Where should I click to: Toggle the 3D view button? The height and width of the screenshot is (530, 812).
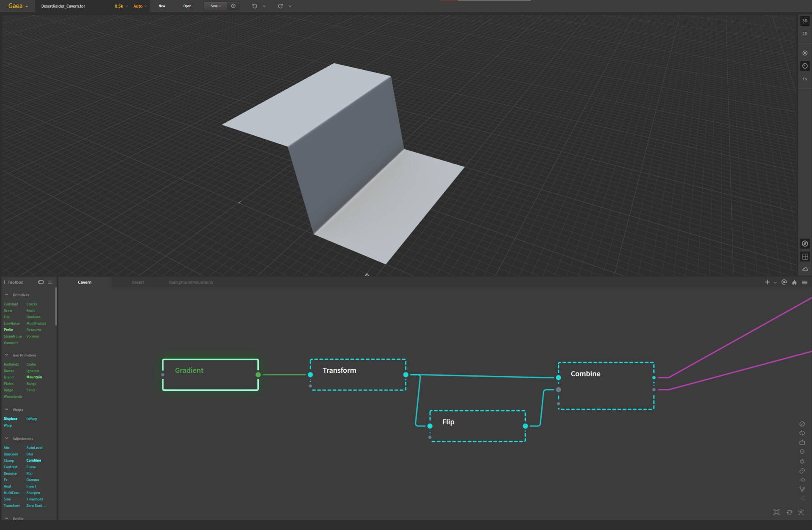(805, 20)
